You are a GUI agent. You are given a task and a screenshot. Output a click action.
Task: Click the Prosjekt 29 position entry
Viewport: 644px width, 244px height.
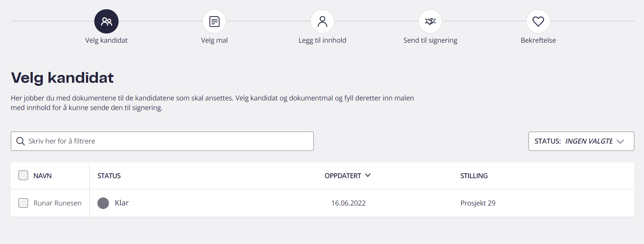(478, 203)
